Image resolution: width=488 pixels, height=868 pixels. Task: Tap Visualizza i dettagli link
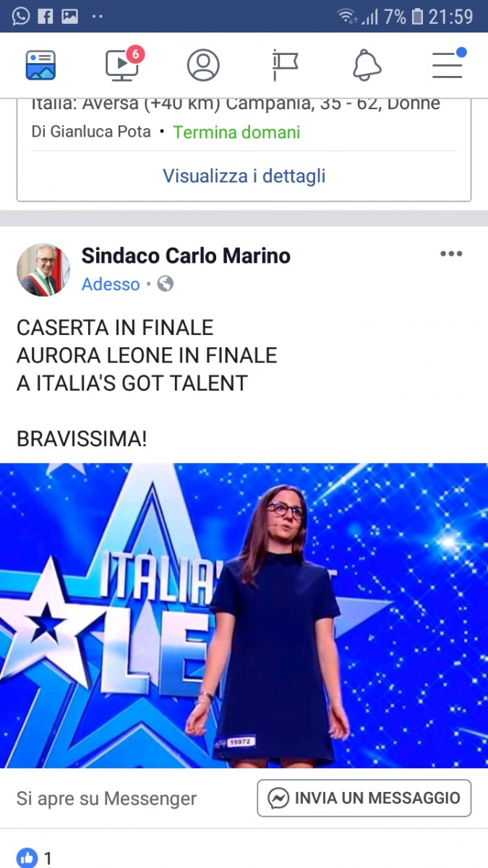[244, 176]
